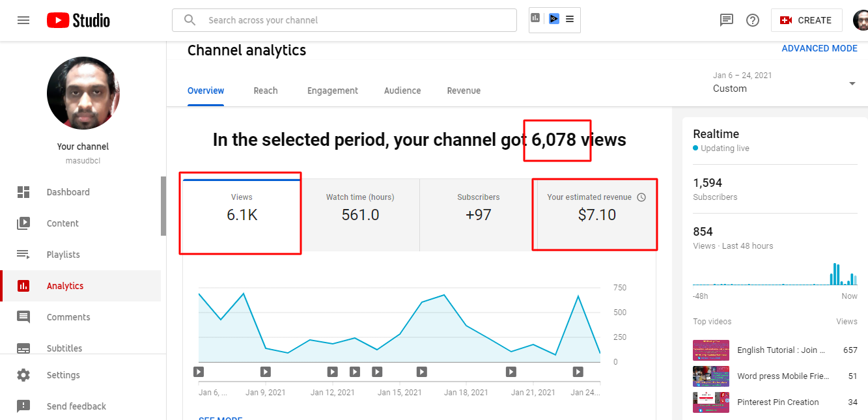Screen dimensions: 868x420
Task: Click the CREATE button
Action: pyautogui.click(x=806, y=20)
